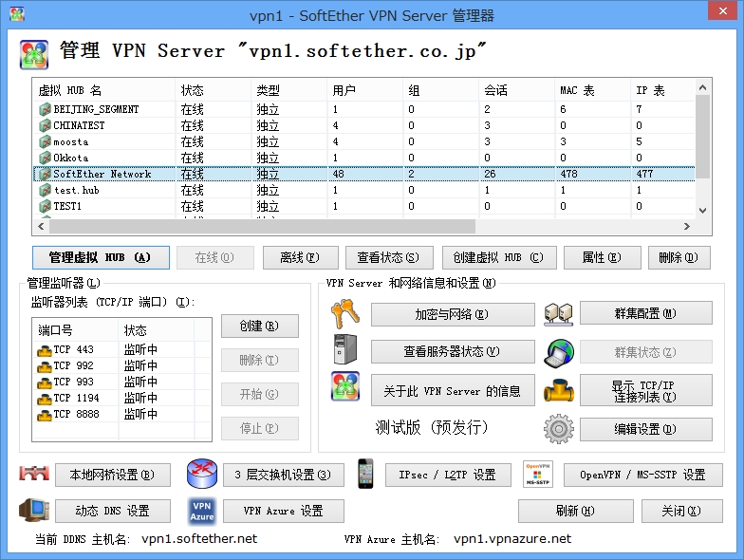Screen dimensions: 744x560
Task: Click the router icon beside 3 层交换机设置
Action: [201, 474]
